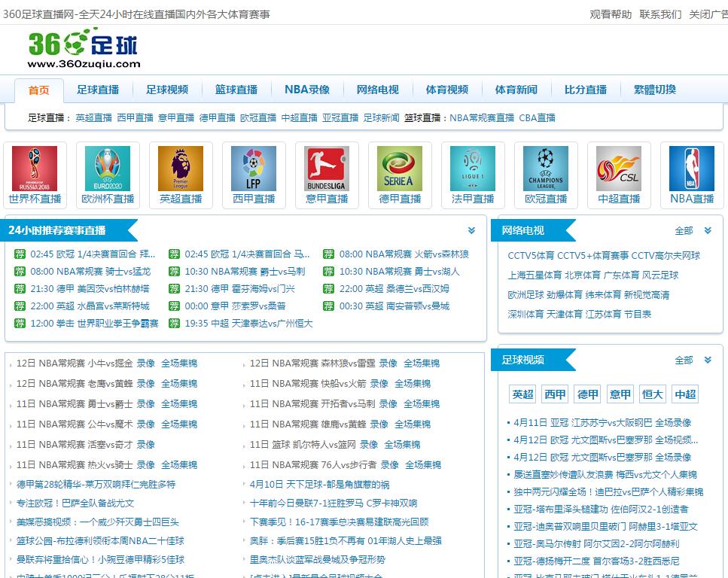Open the 英超 video filter button
This screenshot has height=578, width=728.
522,394
